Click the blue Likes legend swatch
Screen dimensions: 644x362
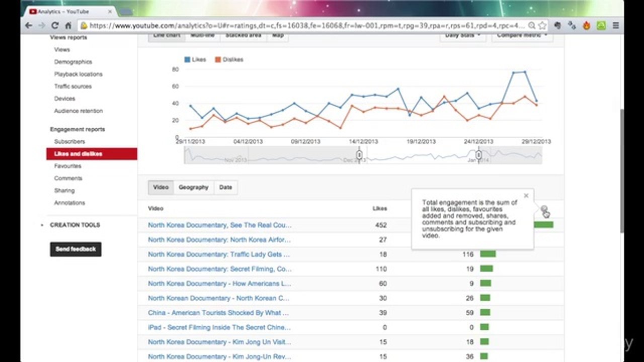point(187,59)
